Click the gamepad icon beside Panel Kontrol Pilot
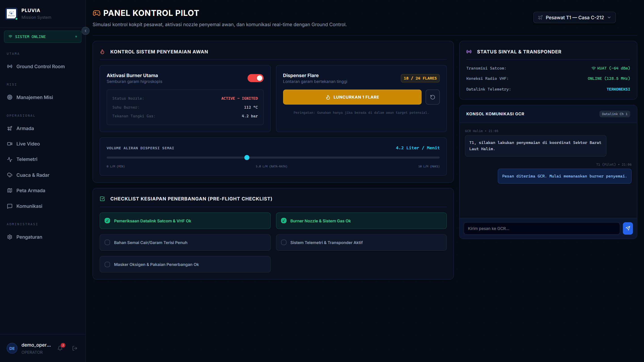This screenshot has width=644, height=362. pos(97,13)
